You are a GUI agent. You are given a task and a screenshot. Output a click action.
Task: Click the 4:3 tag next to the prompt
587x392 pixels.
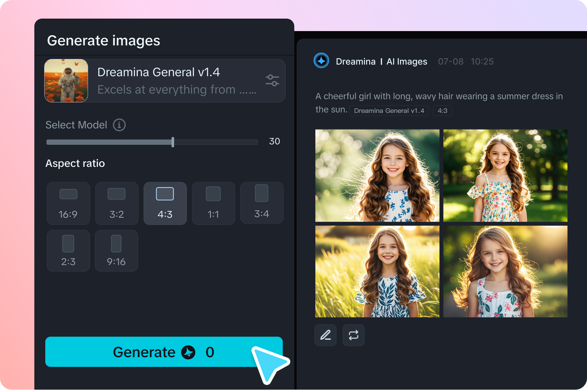(x=442, y=110)
